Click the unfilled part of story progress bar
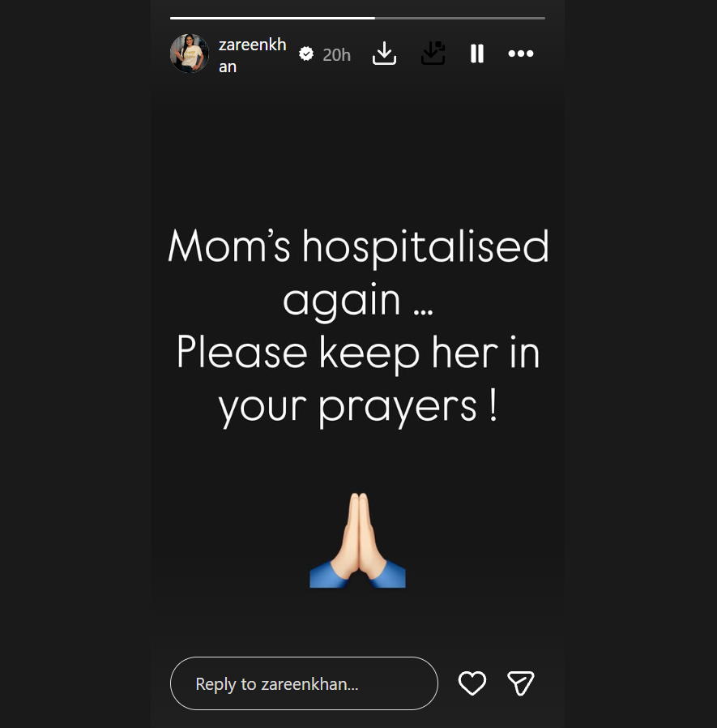Image resolution: width=717 pixels, height=728 pixels. [460, 18]
